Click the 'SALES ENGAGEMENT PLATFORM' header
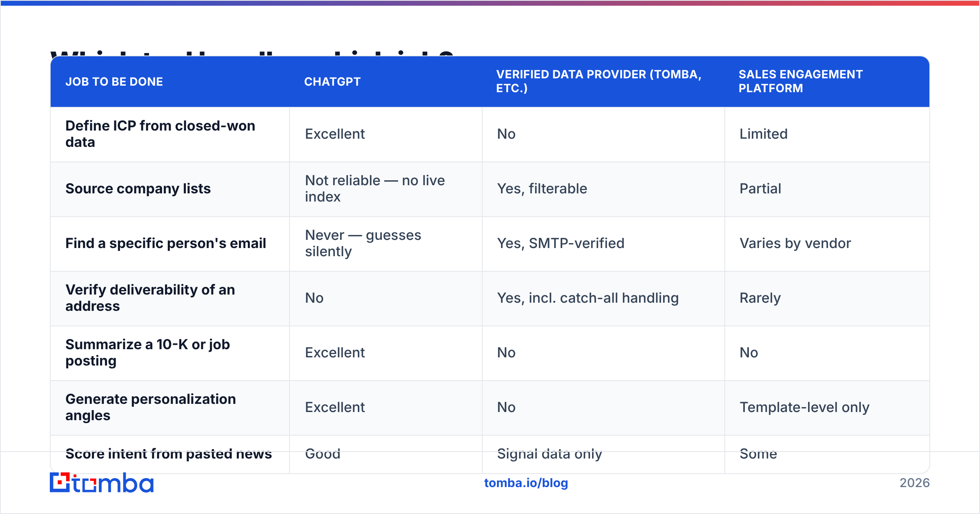980x514 pixels. 800,81
